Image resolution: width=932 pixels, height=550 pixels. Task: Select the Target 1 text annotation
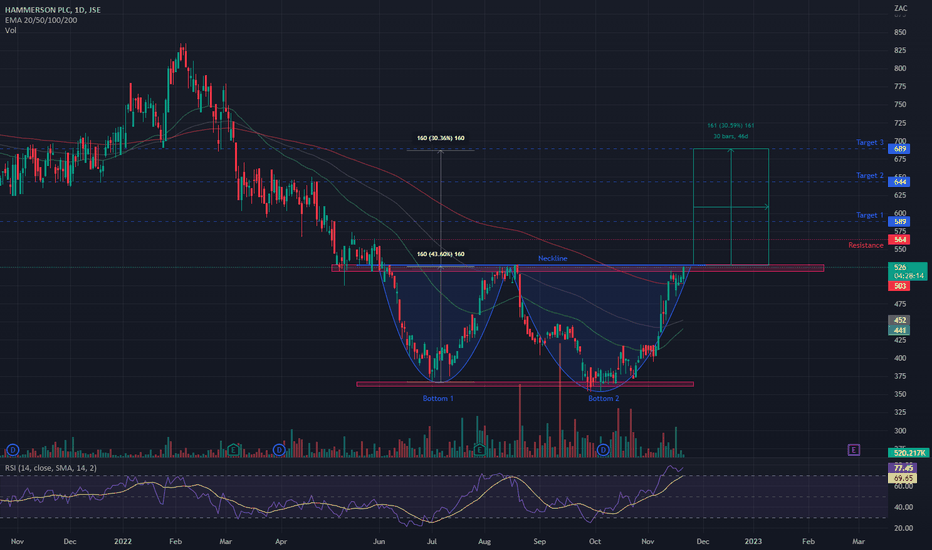[870, 215]
